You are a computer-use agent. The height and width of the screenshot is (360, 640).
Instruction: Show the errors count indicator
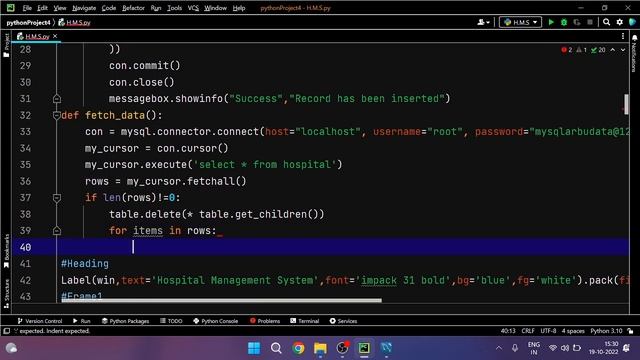pyautogui.click(x=567, y=50)
